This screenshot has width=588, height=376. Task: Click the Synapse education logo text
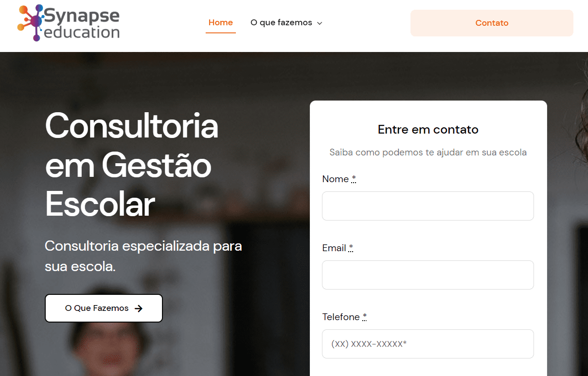pyautogui.click(x=82, y=24)
